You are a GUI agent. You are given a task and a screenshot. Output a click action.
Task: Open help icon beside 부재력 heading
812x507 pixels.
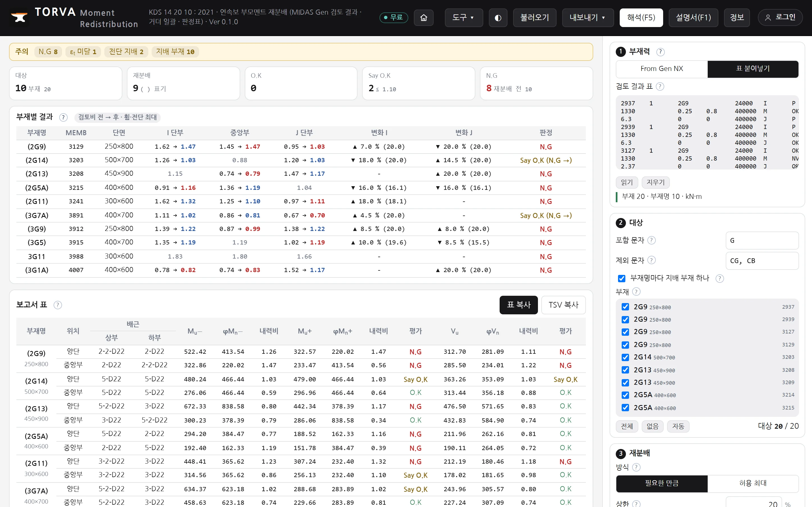[x=660, y=52]
